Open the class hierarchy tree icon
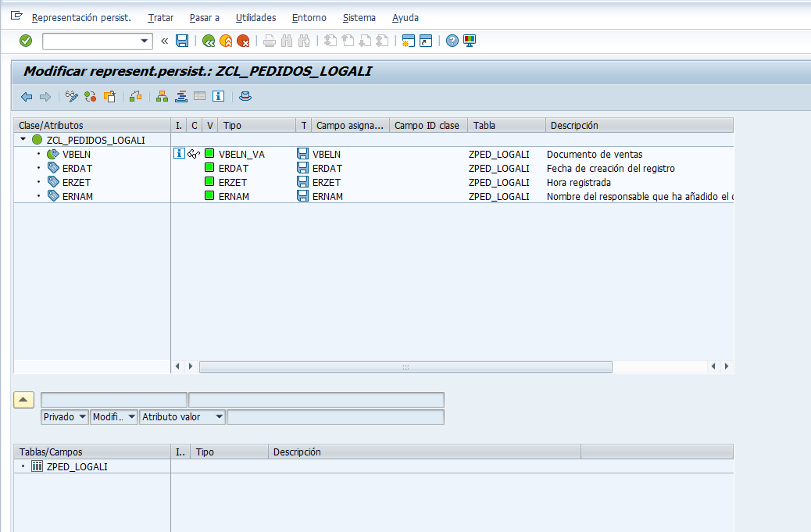This screenshot has height=532, width=811. coord(162,97)
